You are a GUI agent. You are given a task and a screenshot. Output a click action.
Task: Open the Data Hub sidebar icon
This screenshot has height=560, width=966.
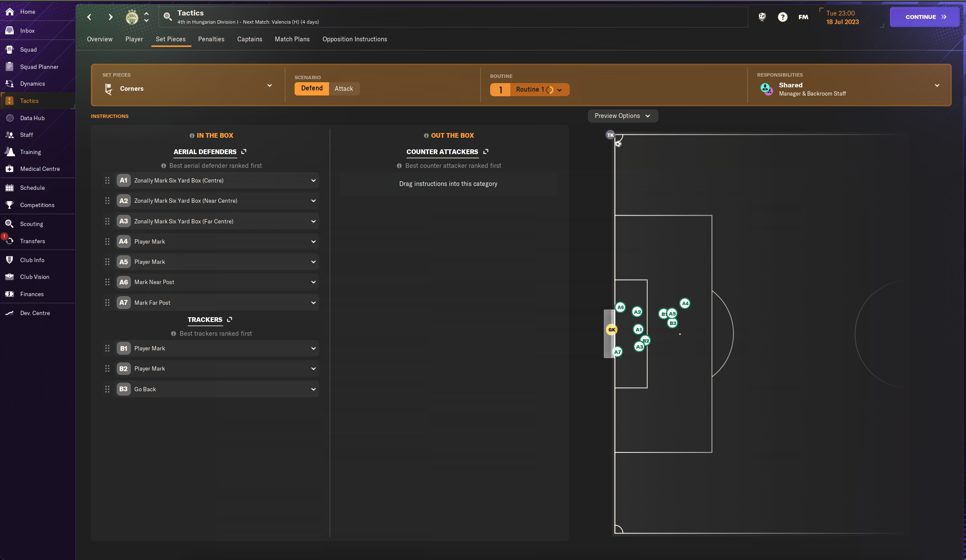tap(9, 118)
